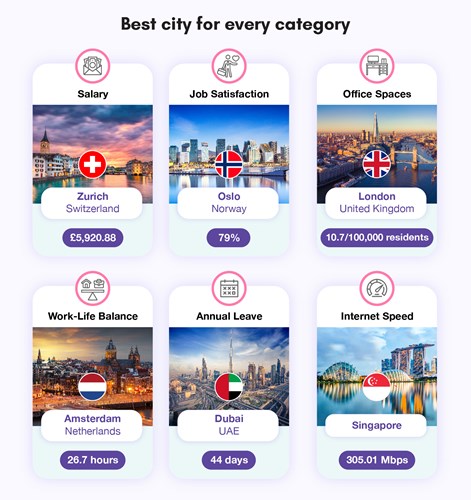
Task: Select the £5,920.88 salary pill
Action: click(93, 238)
